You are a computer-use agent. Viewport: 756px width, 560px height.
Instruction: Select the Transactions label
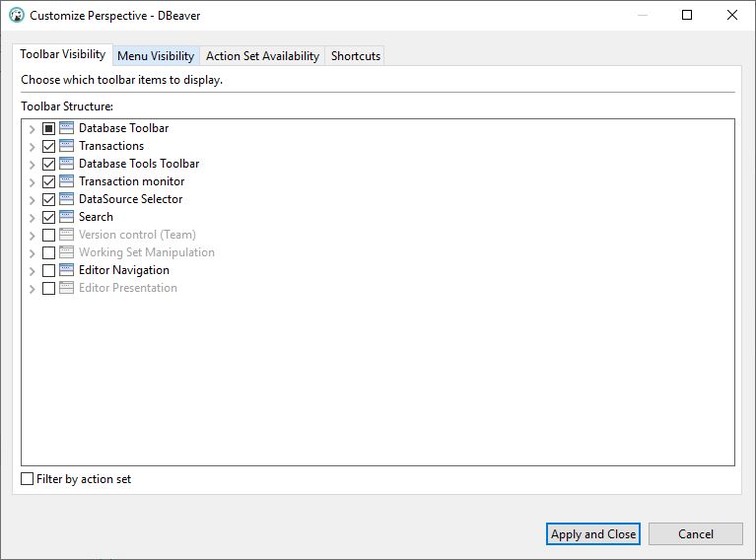coord(111,146)
